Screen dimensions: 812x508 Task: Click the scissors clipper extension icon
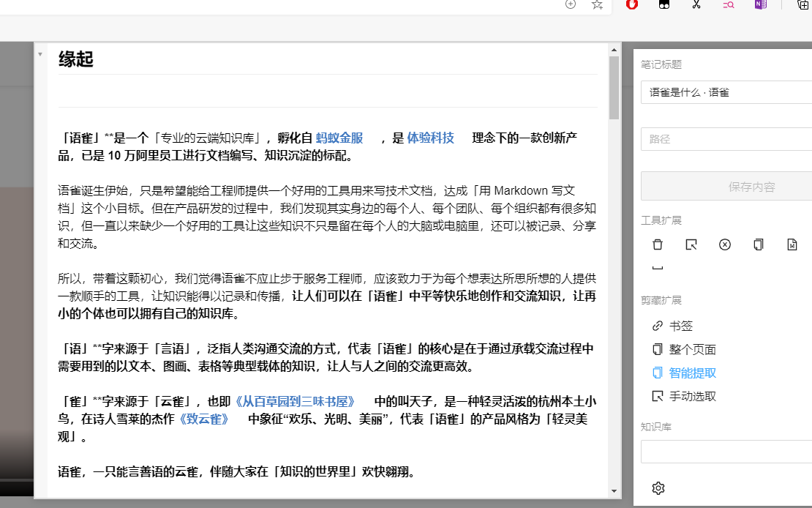coord(696,4)
